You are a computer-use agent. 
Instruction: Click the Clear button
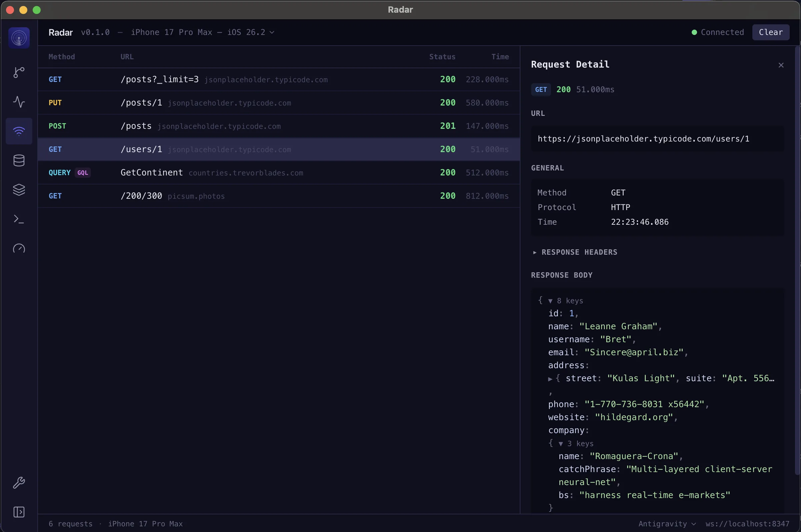pos(770,32)
